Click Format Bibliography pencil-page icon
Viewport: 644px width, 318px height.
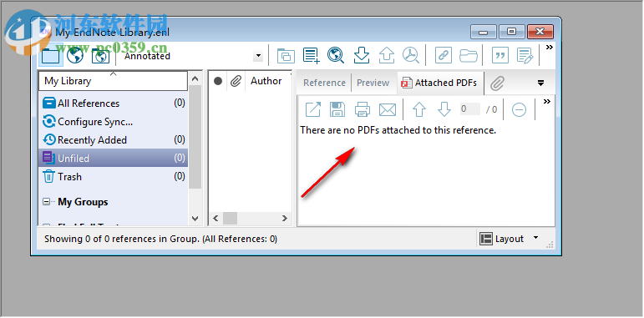pyautogui.click(x=525, y=55)
